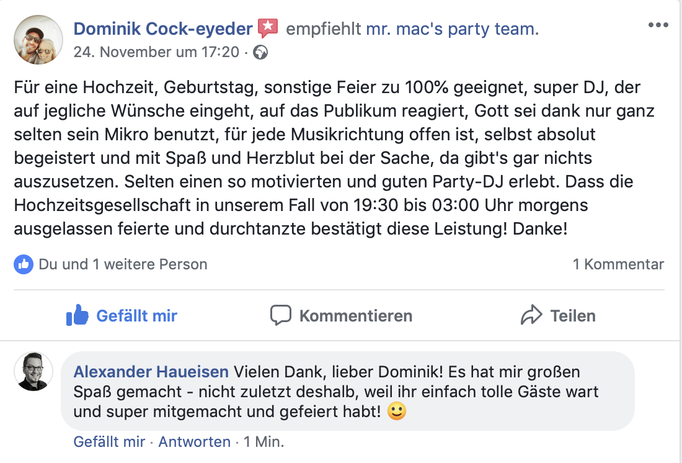
Task: Click the recommendation star badge icon
Action: click(268, 29)
